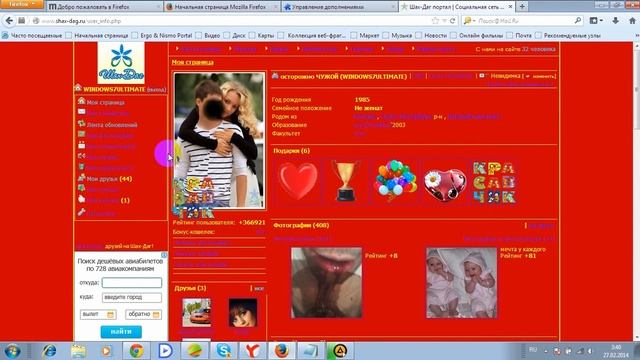The height and width of the screenshot is (360, 640).
Task: Open "Лента обновлений" in the sidebar
Action: 112,124
